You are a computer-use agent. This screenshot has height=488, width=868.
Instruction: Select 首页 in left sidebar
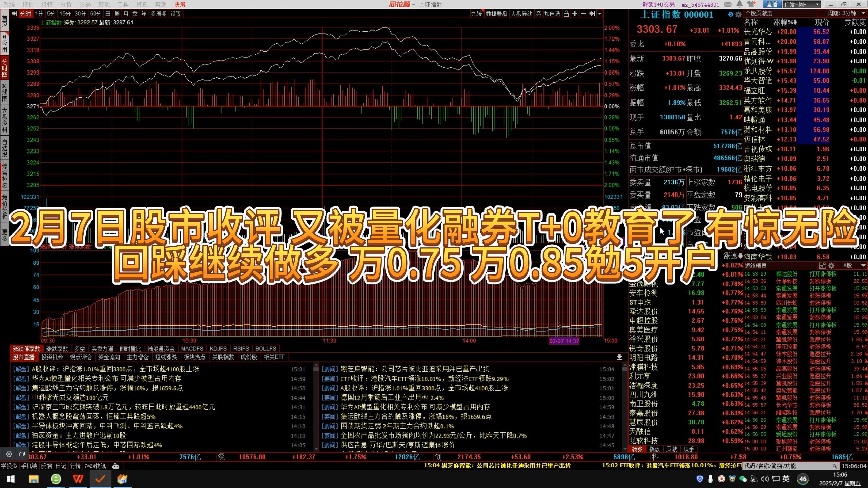[x=4, y=21]
